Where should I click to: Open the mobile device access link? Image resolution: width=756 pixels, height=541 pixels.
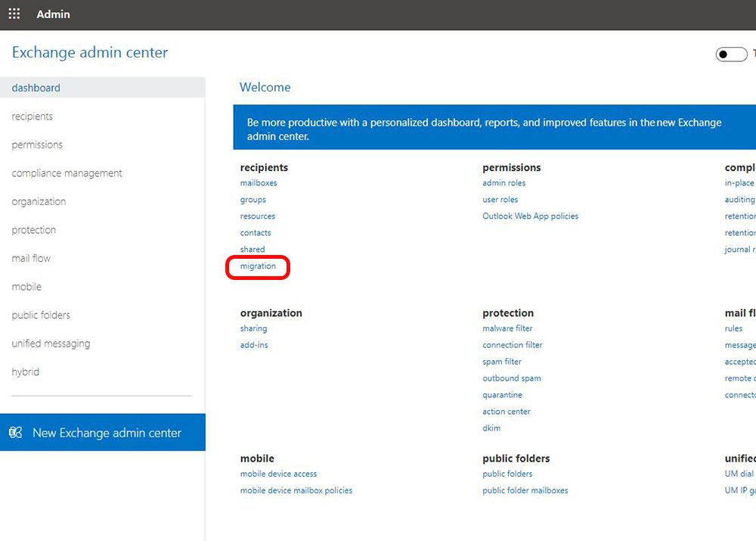pyautogui.click(x=278, y=474)
